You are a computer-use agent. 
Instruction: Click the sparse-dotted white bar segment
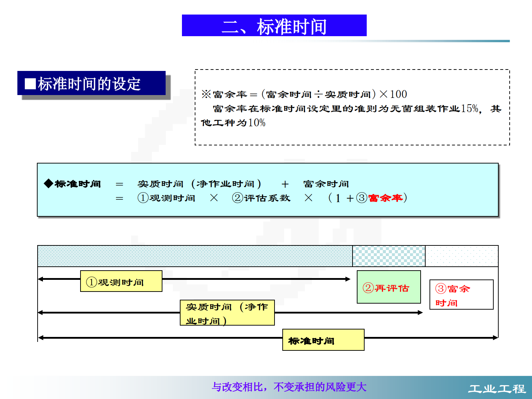[462, 256]
